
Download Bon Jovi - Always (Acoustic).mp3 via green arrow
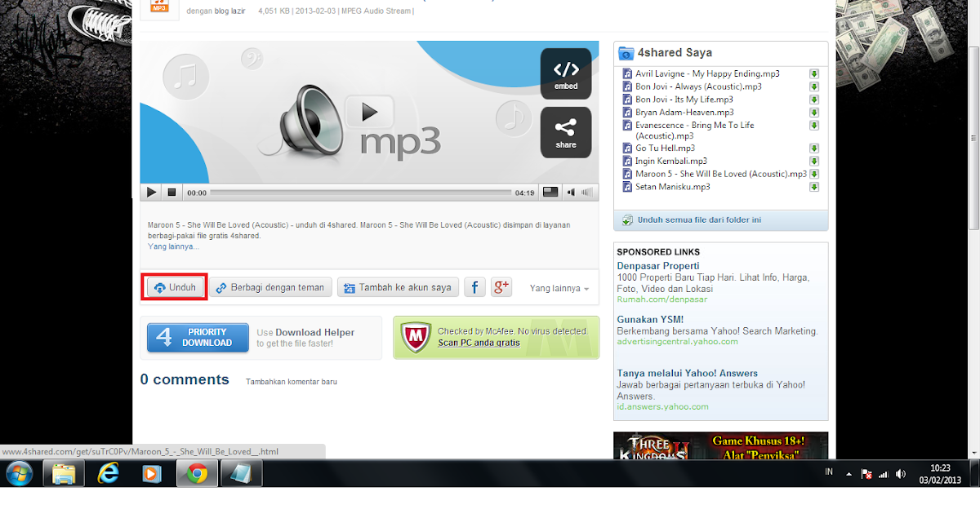point(814,86)
